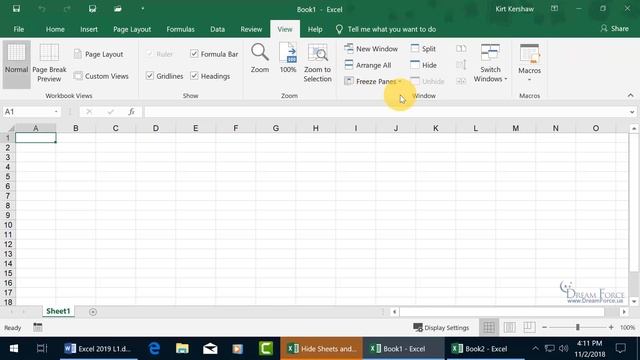640x360 pixels.
Task: Click zoom in plus button
Action: coord(611,327)
